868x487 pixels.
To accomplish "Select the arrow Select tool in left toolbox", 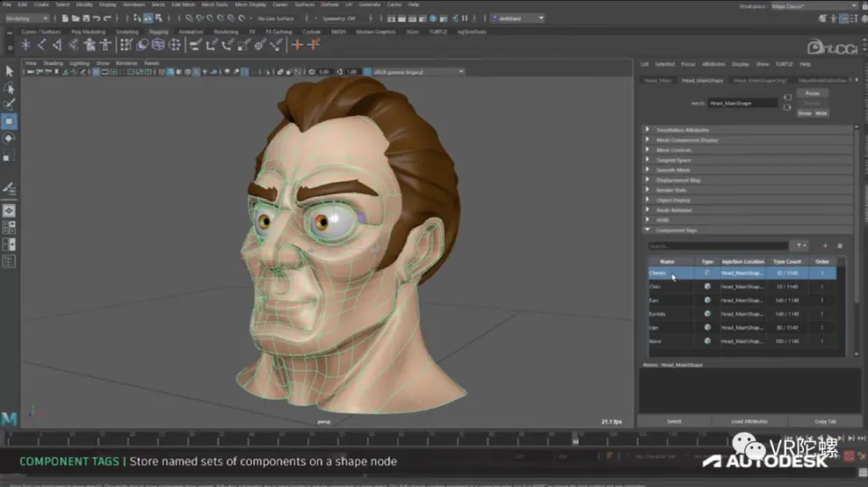I will point(9,71).
